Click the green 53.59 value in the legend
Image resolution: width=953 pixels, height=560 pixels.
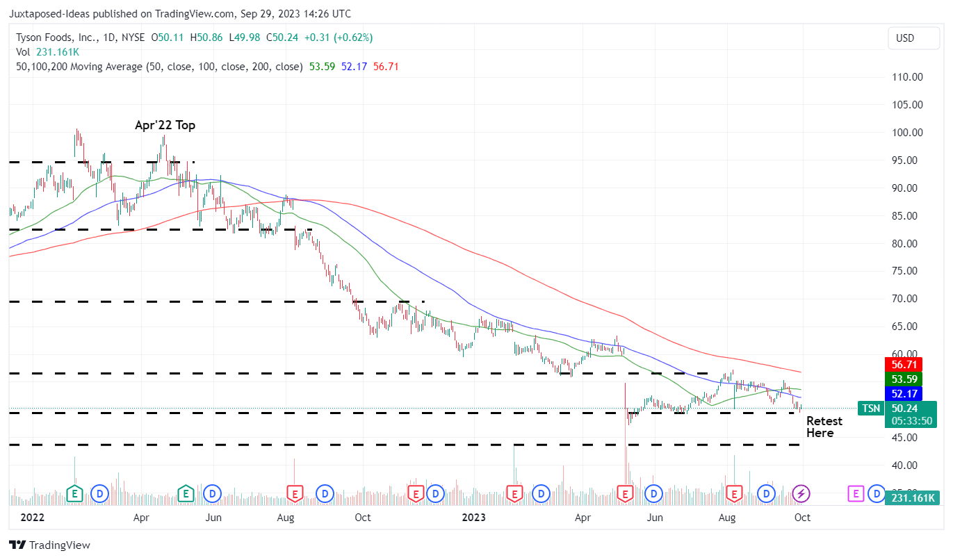click(x=322, y=67)
